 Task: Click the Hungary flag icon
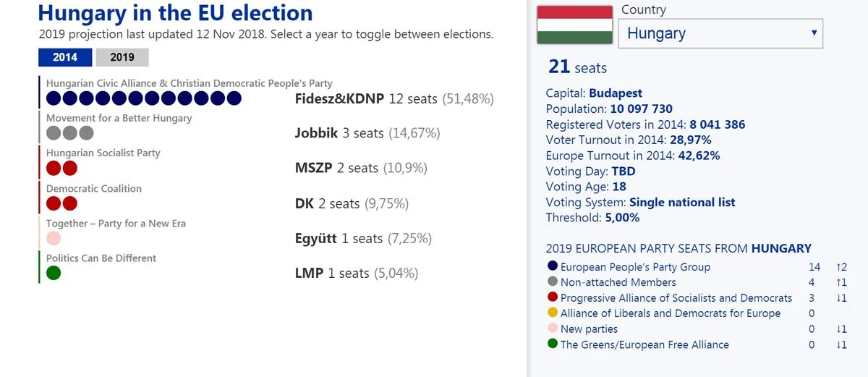tap(574, 25)
